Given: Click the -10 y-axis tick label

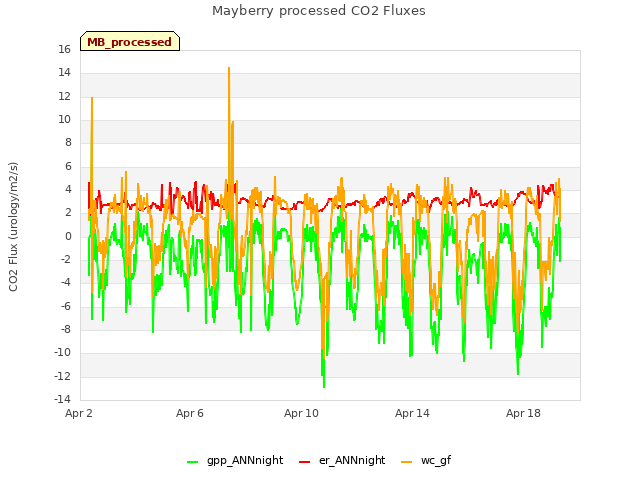Looking at the screenshot, I should [x=62, y=352].
